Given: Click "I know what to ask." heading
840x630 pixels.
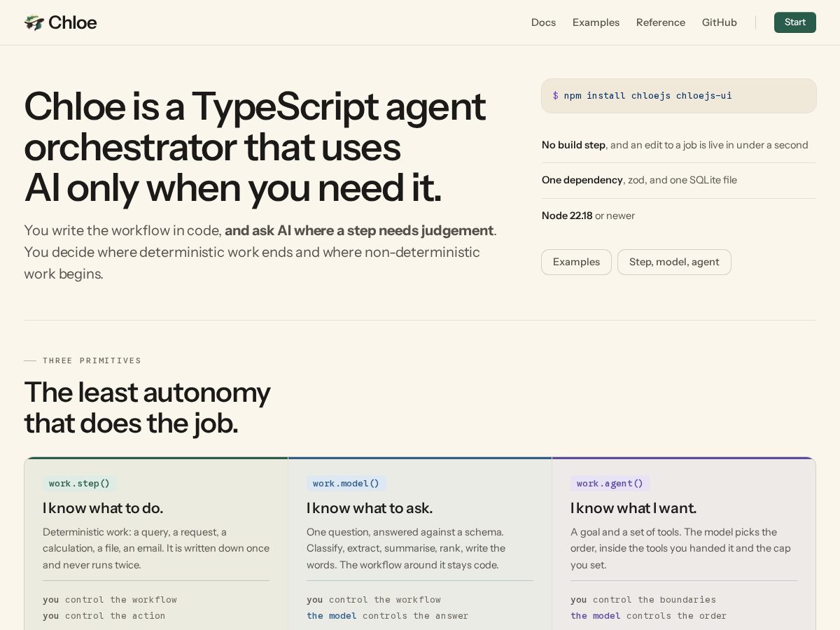Looking at the screenshot, I should pyautogui.click(x=370, y=508).
